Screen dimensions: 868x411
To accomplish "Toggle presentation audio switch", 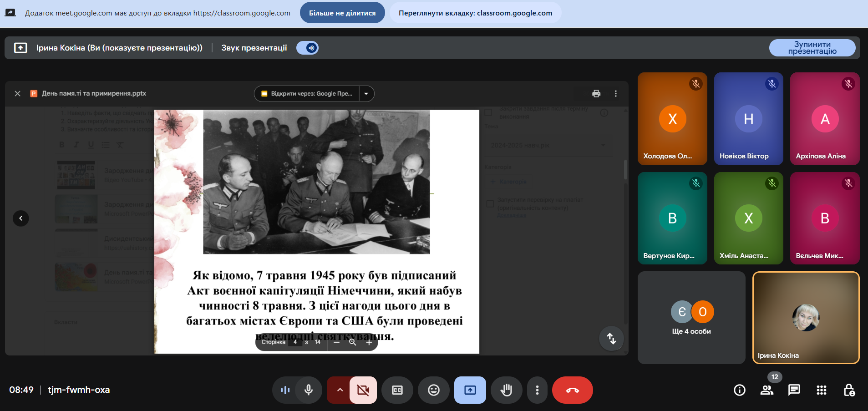I will click(308, 48).
